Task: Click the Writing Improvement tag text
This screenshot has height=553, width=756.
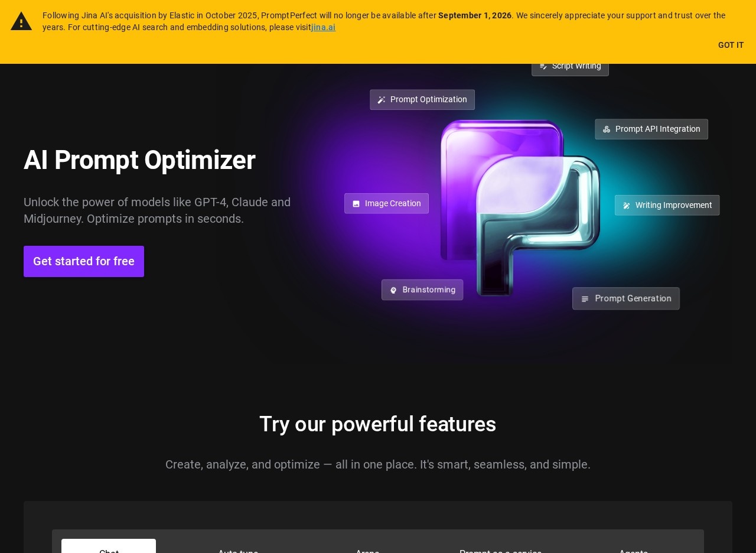Action: point(673,205)
